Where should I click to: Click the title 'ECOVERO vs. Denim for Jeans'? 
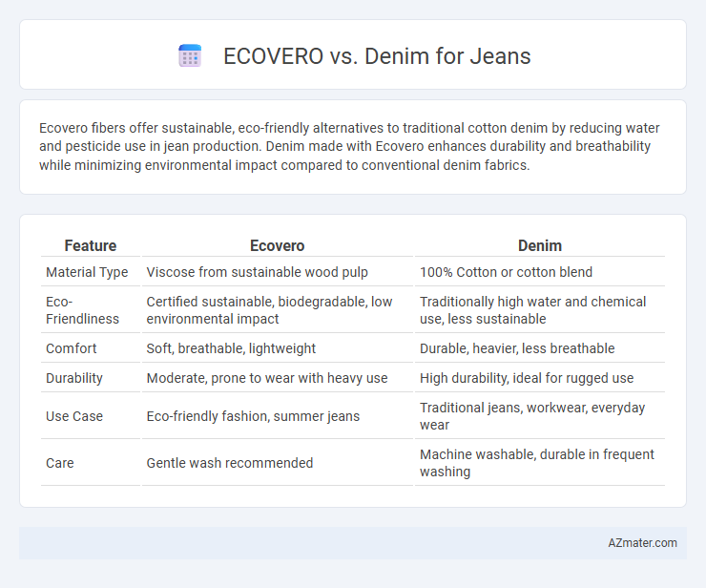[x=377, y=56]
